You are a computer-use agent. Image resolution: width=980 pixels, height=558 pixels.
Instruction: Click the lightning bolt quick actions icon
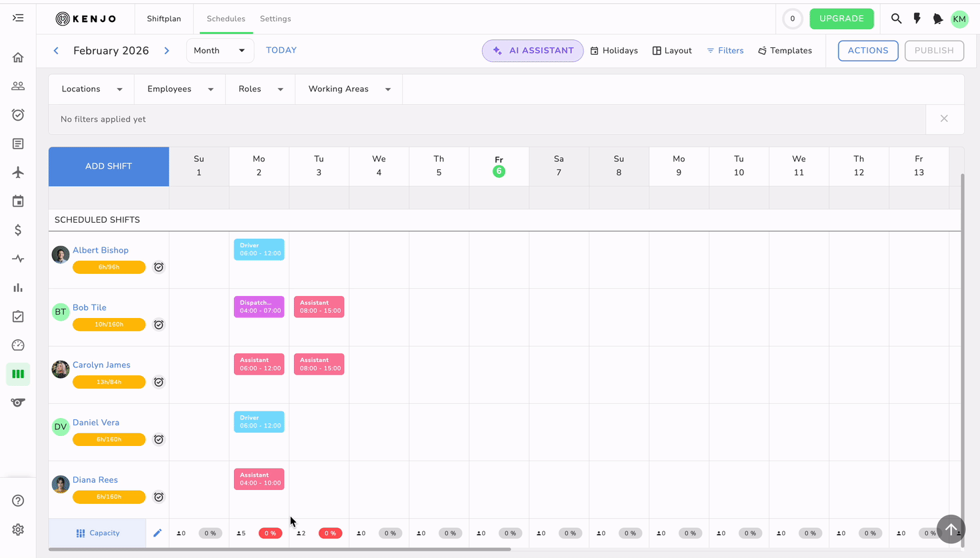click(x=917, y=19)
